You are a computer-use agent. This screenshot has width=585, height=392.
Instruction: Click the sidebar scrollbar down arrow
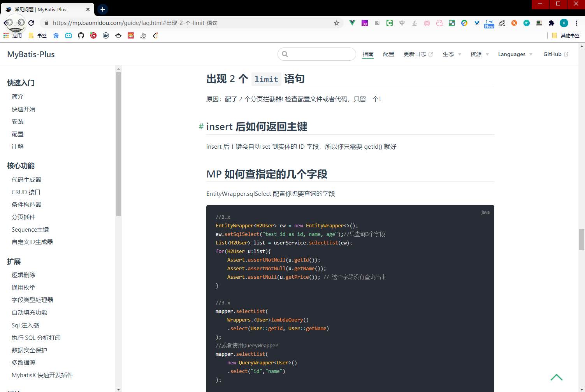coord(118,389)
